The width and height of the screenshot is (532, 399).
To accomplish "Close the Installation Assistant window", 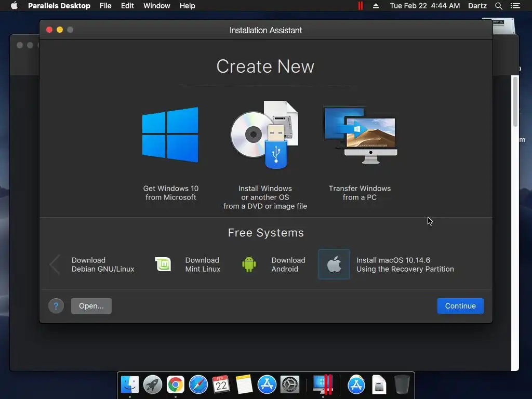I will tap(49, 30).
